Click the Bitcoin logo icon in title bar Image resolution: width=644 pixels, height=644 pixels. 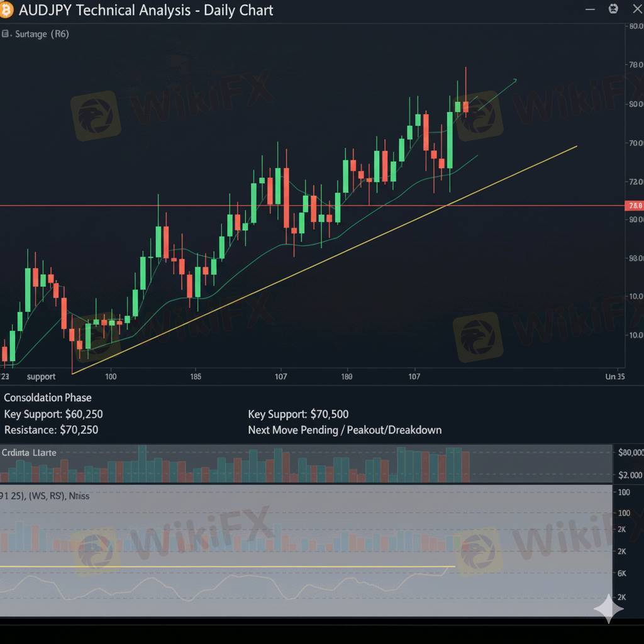(5, 10)
